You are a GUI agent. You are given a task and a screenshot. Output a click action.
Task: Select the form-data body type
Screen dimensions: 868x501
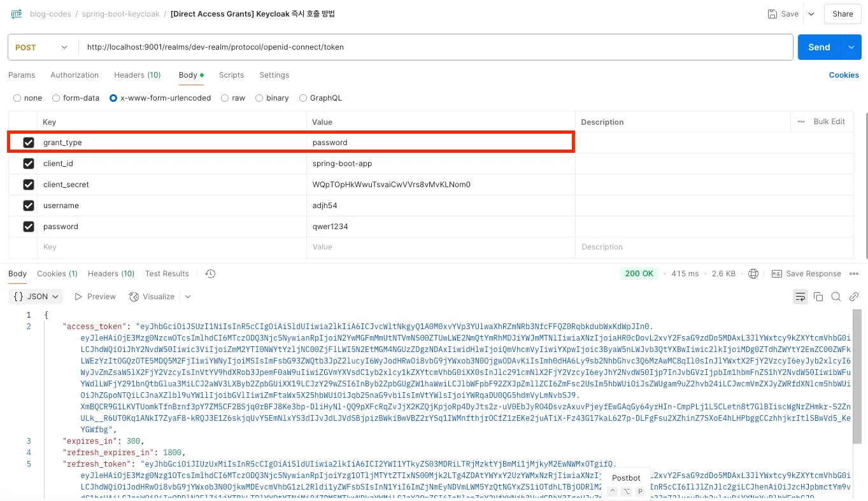pyautogui.click(x=56, y=98)
